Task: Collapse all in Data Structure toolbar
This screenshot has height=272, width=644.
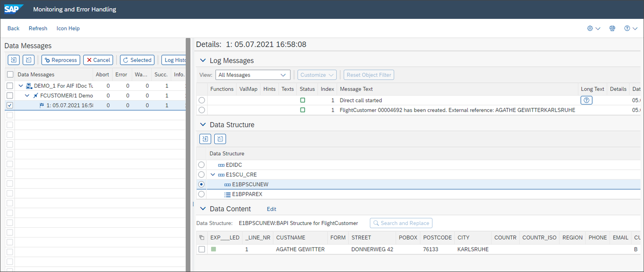Action: [x=220, y=139]
